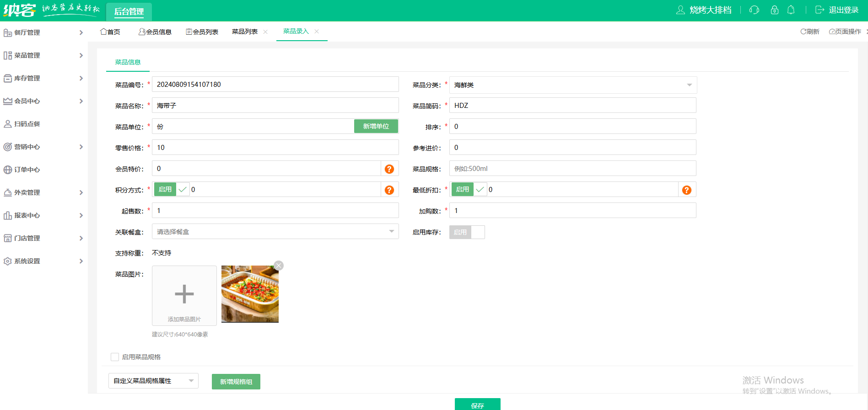Click the 门店管理 shop icon
Viewport: 868px width, 410px height.
tap(8, 238)
